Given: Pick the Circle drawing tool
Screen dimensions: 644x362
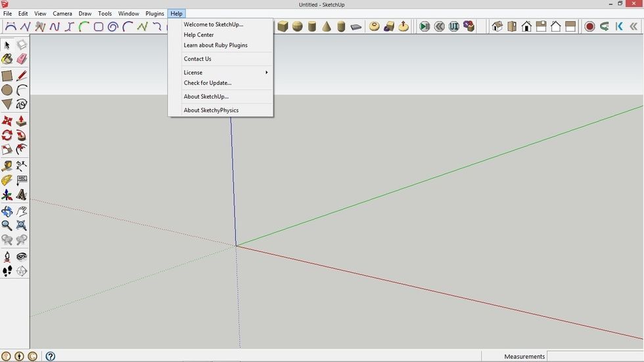Looking at the screenshot, I should click(7, 90).
